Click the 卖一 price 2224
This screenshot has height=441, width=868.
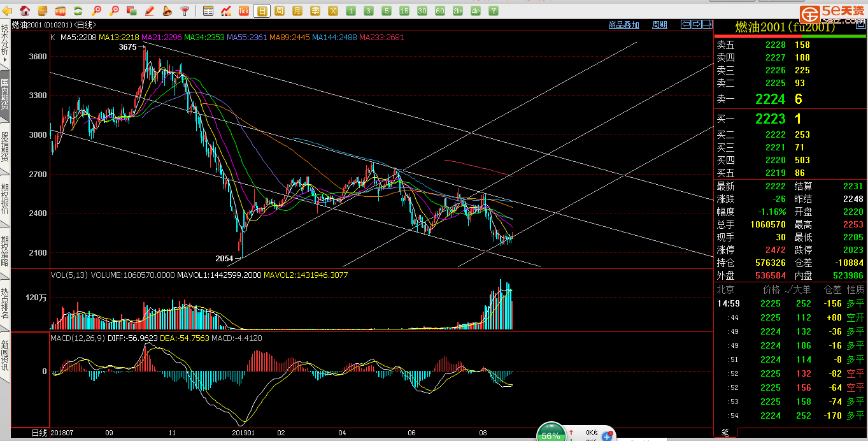[x=770, y=99]
